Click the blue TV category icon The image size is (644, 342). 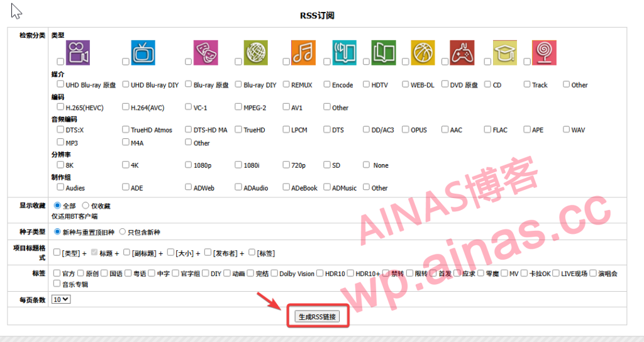pyautogui.click(x=143, y=53)
